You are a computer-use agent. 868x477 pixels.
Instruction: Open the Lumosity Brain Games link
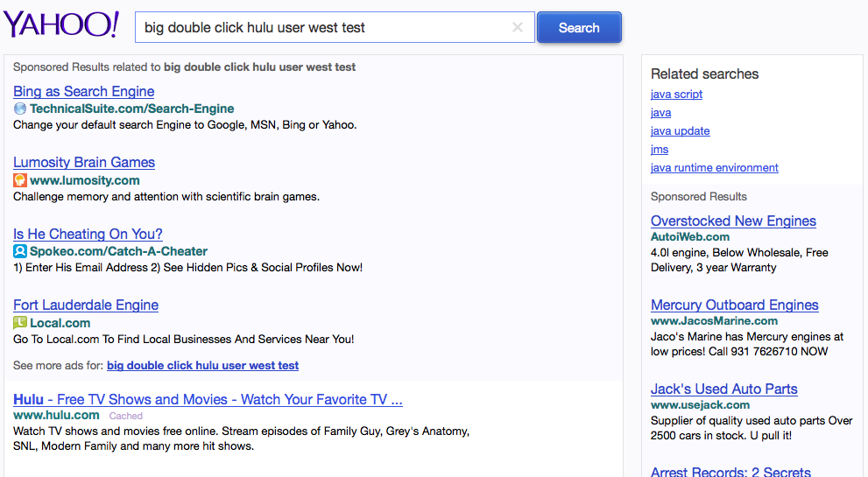[x=84, y=162]
